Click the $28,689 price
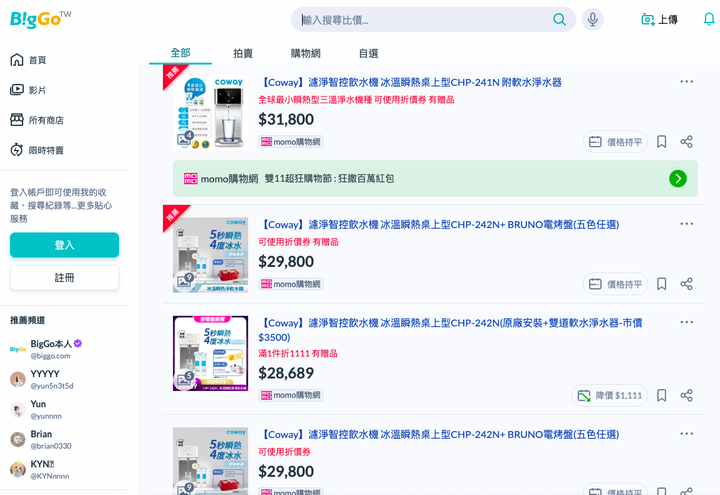The height and width of the screenshot is (495, 720). pyautogui.click(x=286, y=373)
